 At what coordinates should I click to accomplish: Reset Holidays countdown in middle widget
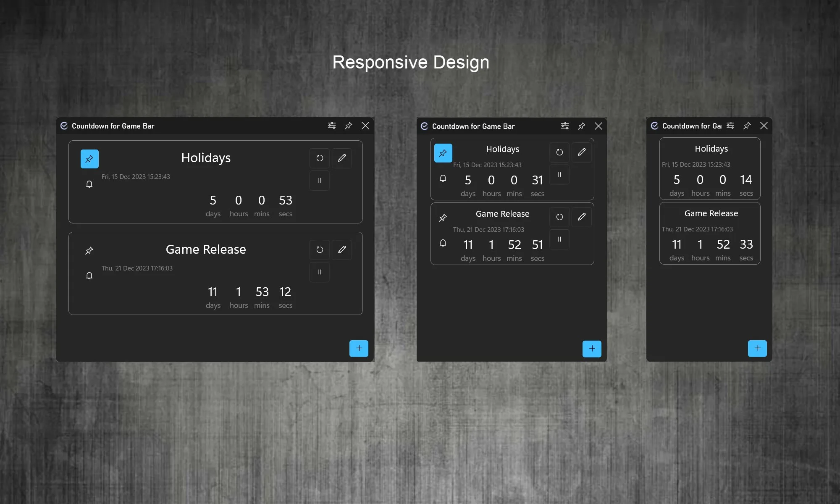pyautogui.click(x=559, y=152)
